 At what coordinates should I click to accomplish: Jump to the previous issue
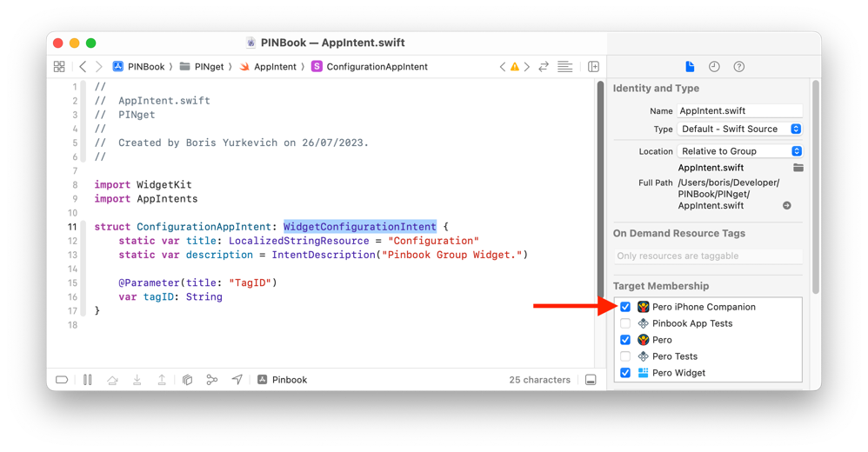click(502, 66)
